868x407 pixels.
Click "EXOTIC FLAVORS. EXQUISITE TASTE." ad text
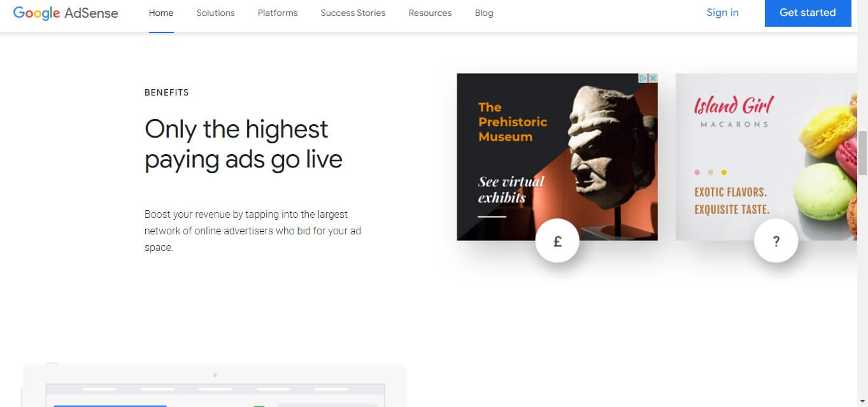[732, 201]
